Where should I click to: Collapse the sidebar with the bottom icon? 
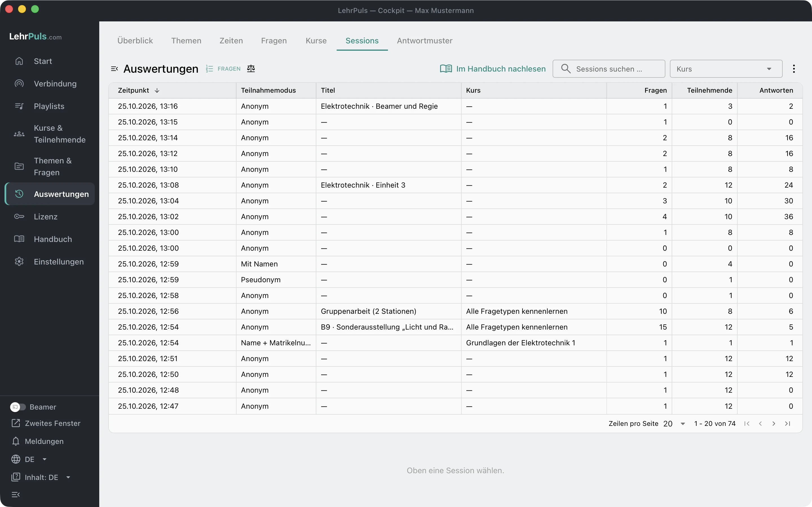pyautogui.click(x=16, y=495)
